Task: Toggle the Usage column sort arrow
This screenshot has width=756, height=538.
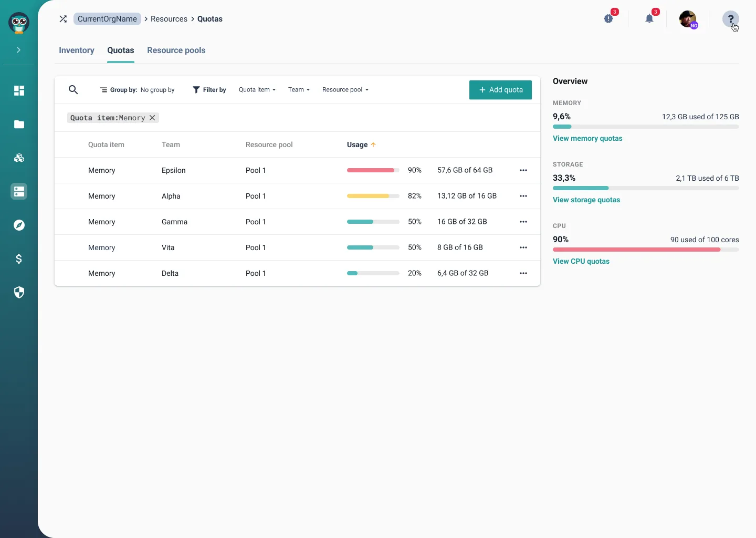Action: point(373,144)
